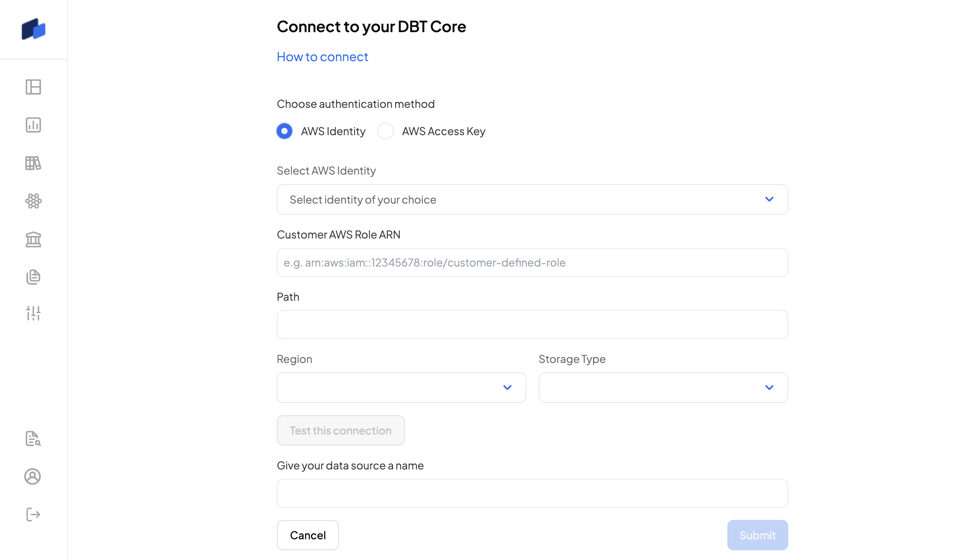Open the document search sidebar icon
Screen dimensions: 973x560
pos(34,438)
